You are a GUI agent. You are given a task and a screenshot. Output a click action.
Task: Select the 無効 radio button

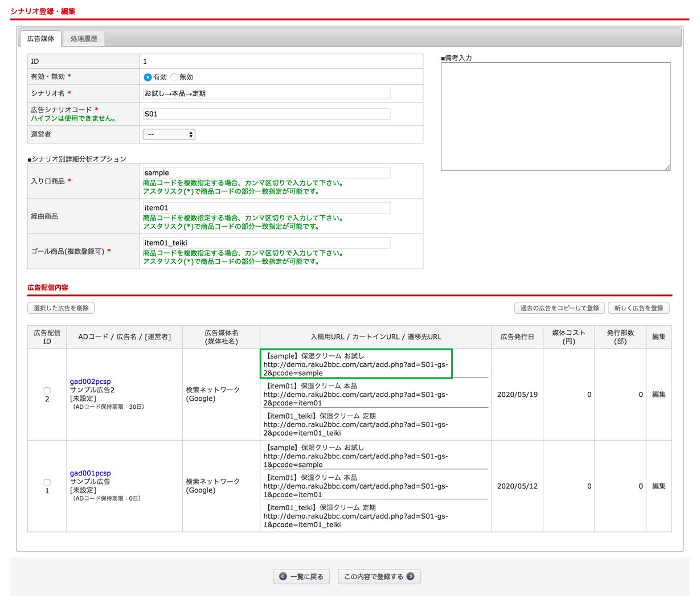tap(174, 77)
